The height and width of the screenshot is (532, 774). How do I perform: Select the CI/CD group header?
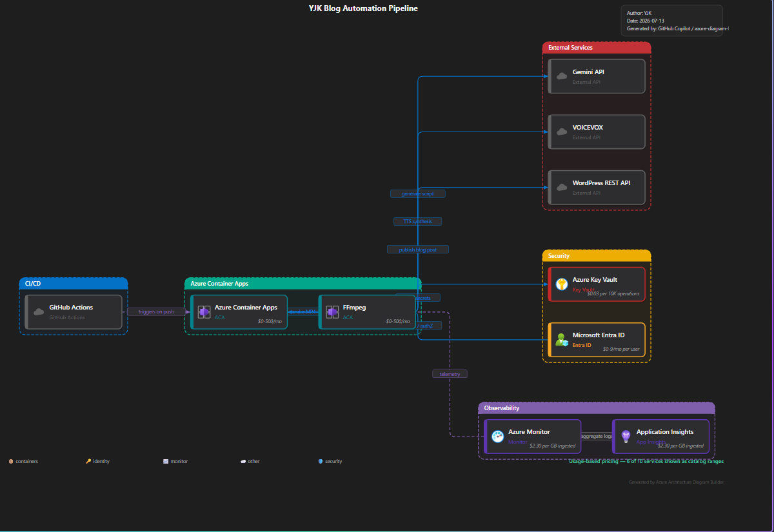pyautogui.click(x=74, y=283)
